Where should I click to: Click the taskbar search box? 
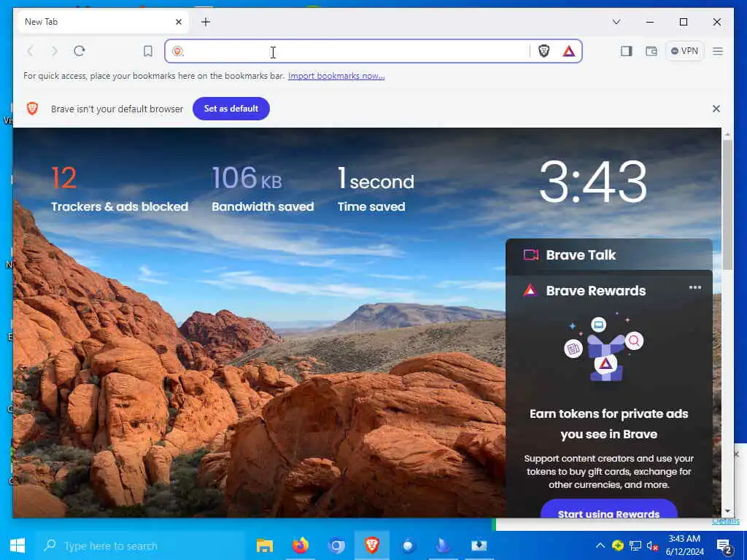[140, 545]
